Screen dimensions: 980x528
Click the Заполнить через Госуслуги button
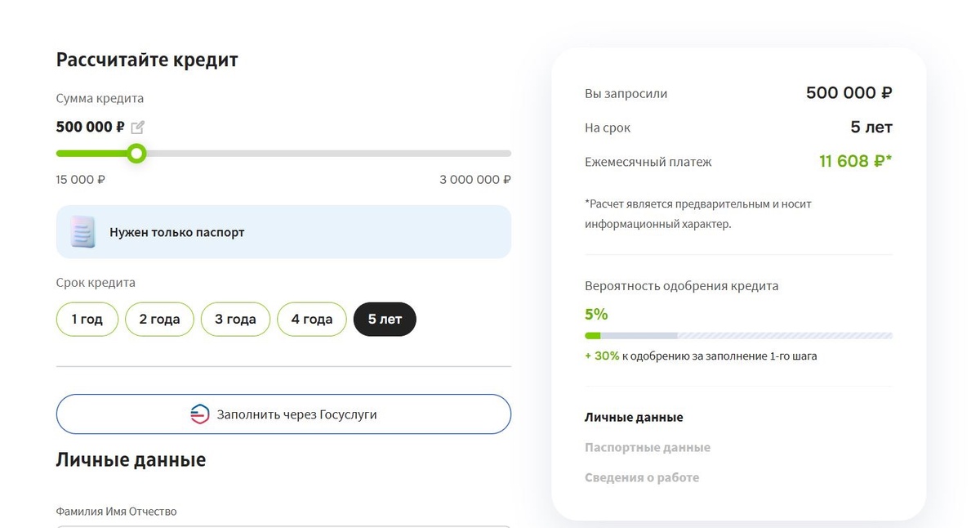tap(283, 414)
